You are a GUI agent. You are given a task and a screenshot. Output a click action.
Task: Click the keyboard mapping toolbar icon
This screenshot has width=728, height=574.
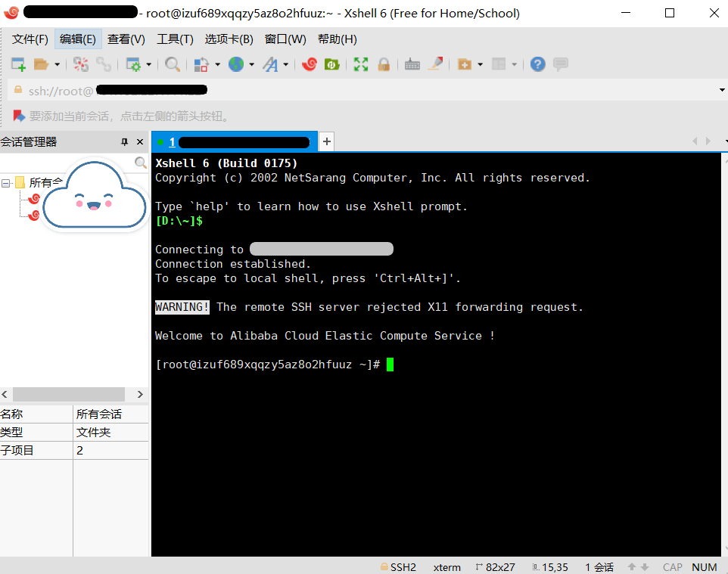coord(412,64)
